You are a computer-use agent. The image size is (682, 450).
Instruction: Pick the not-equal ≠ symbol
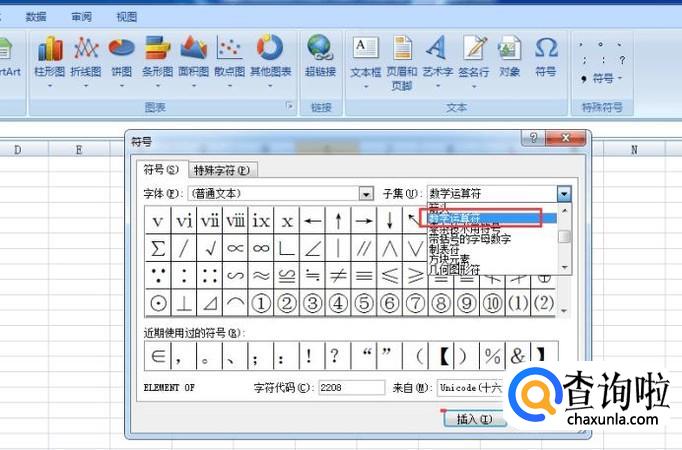338,276
